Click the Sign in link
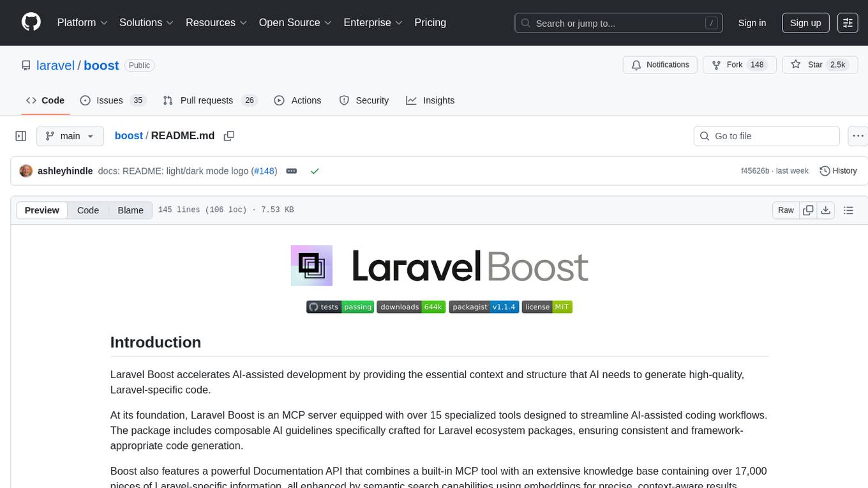The height and width of the screenshot is (488, 868). (752, 22)
